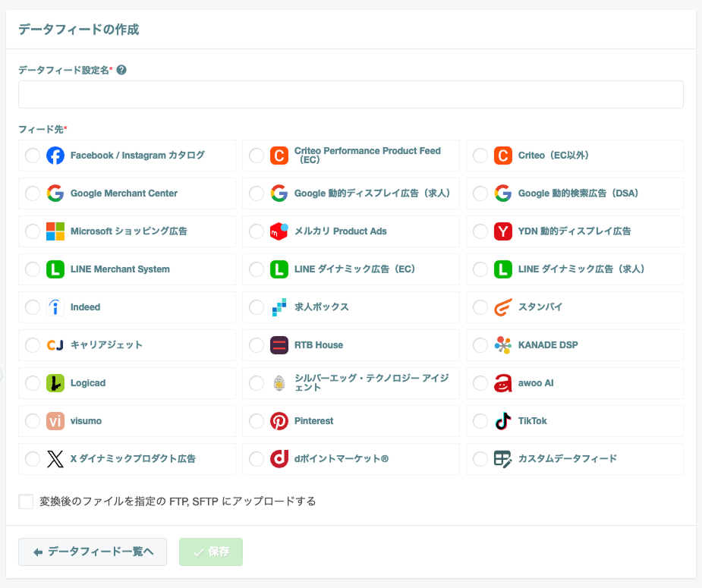702x588 pixels.
Task: Click the Google Merchant Center logo
Action: point(55,193)
